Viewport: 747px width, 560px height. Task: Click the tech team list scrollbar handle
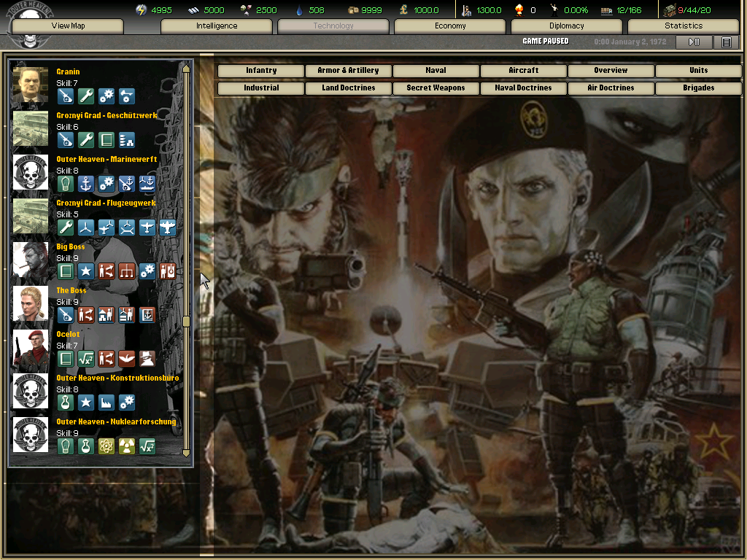point(186,321)
